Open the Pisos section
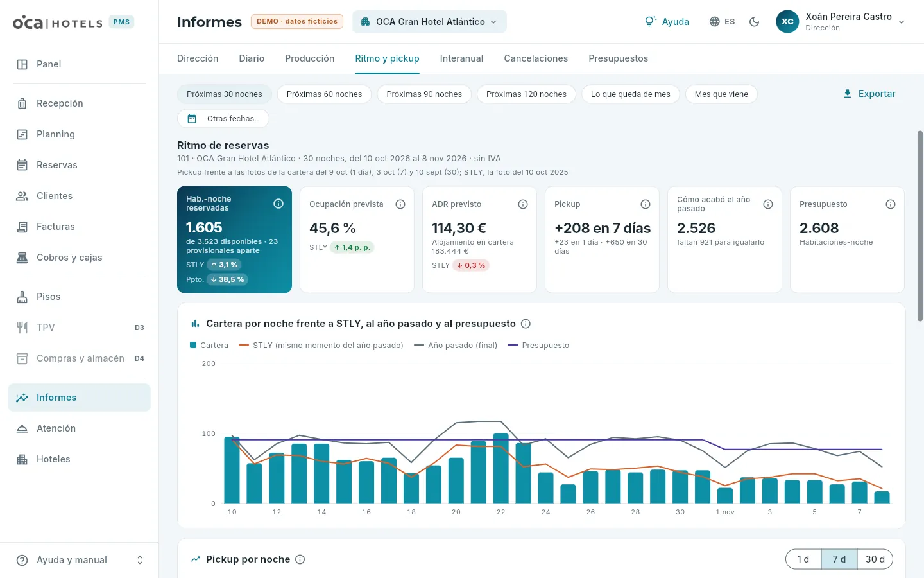The width and height of the screenshot is (924, 578). click(x=79, y=297)
